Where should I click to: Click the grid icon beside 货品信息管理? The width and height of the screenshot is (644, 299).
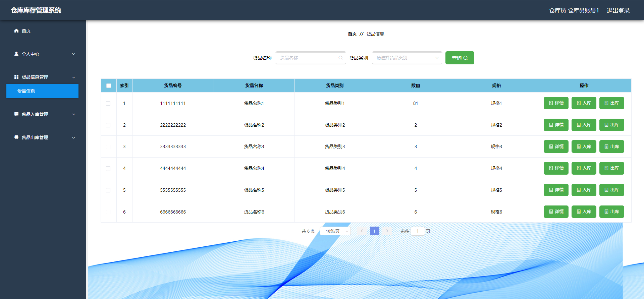pyautogui.click(x=16, y=77)
